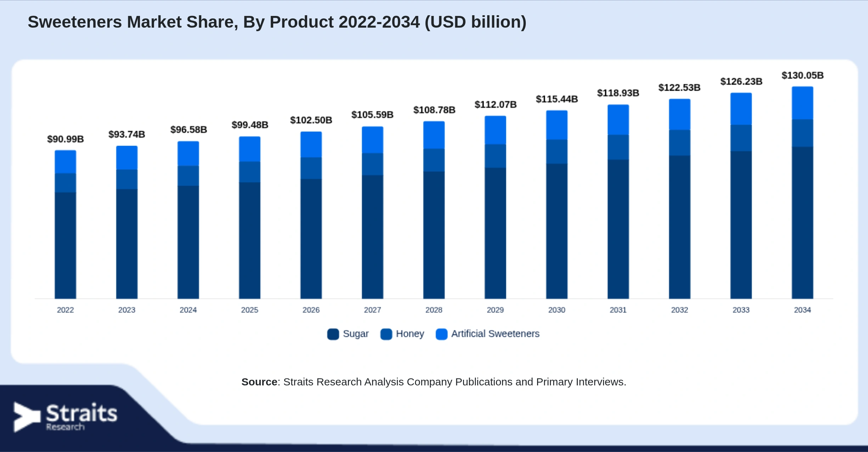Click the Honey legend color swatch
The image size is (868, 452).
386,334
